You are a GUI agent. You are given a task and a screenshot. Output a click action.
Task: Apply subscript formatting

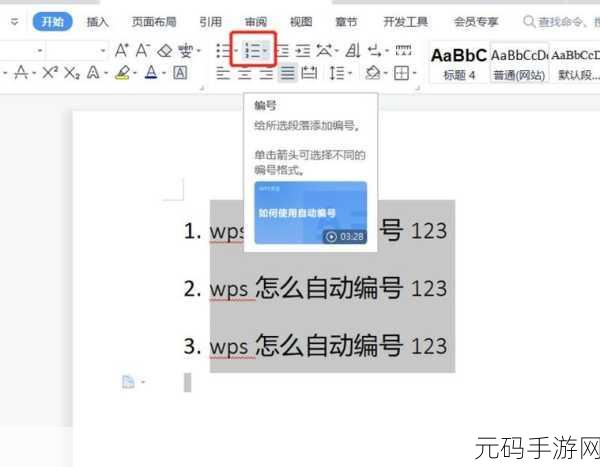click(72, 72)
